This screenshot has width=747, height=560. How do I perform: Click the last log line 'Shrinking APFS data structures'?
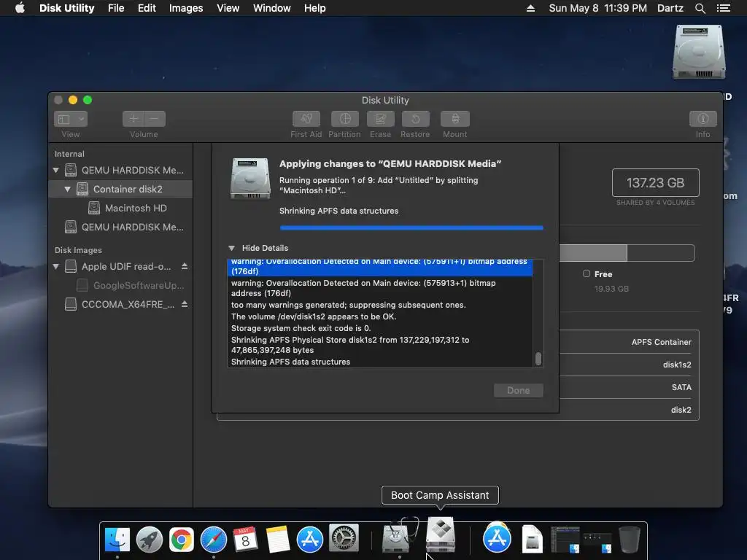tap(290, 362)
